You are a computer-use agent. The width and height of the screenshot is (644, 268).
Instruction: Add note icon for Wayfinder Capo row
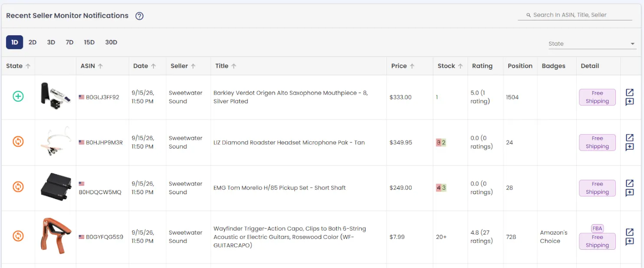point(630,242)
